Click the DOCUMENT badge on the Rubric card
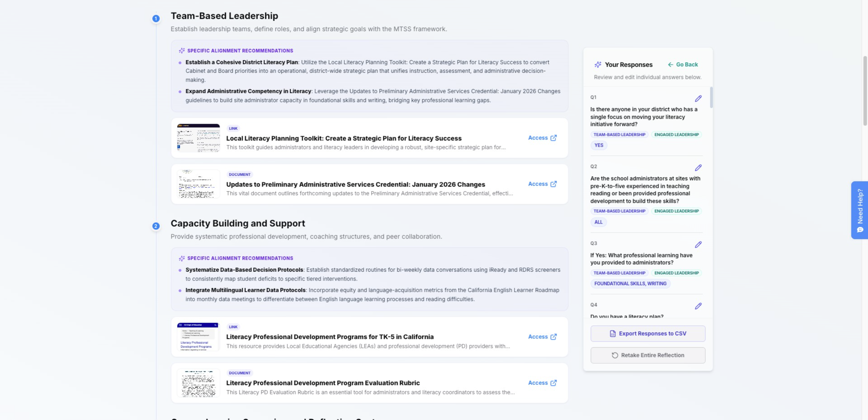Screen dimensions: 868x420 click(x=240, y=373)
